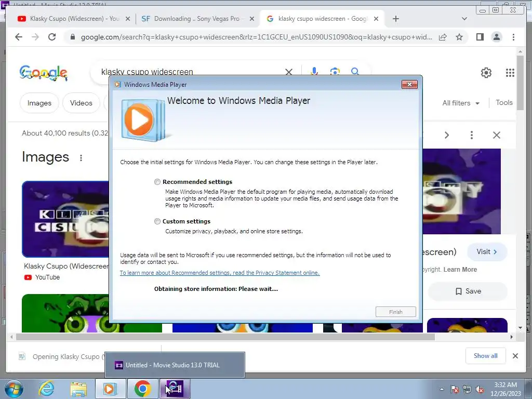Select Recommended settings radio button

tap(157, 182)
